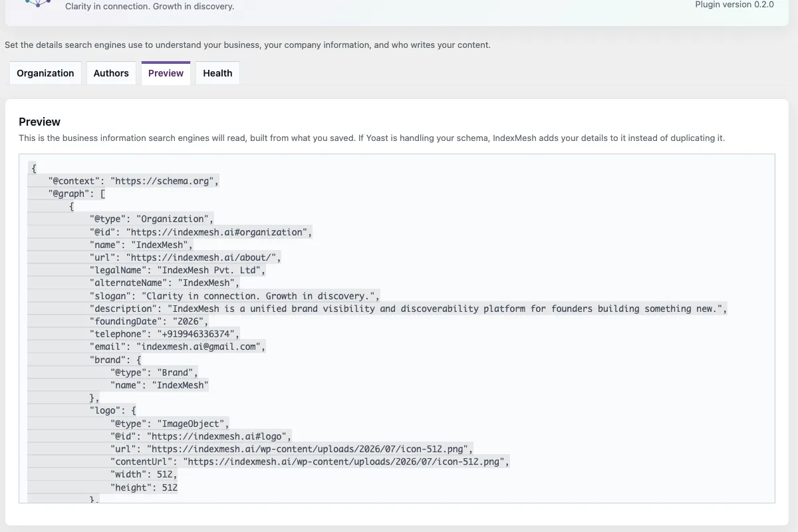
Task: Open the Health tab
Action: pyautogui.click(x=217, y=73)
